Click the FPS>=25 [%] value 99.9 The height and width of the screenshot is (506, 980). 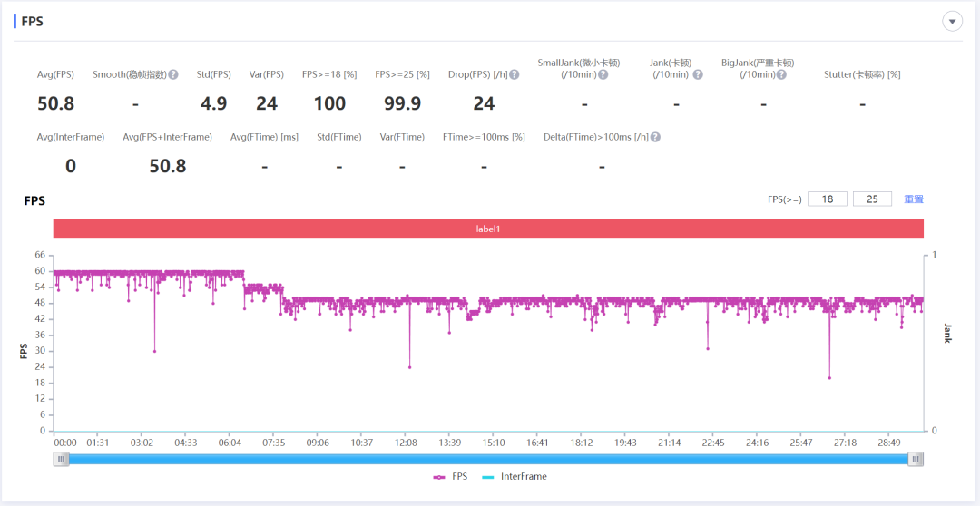(x=402, y=103)
